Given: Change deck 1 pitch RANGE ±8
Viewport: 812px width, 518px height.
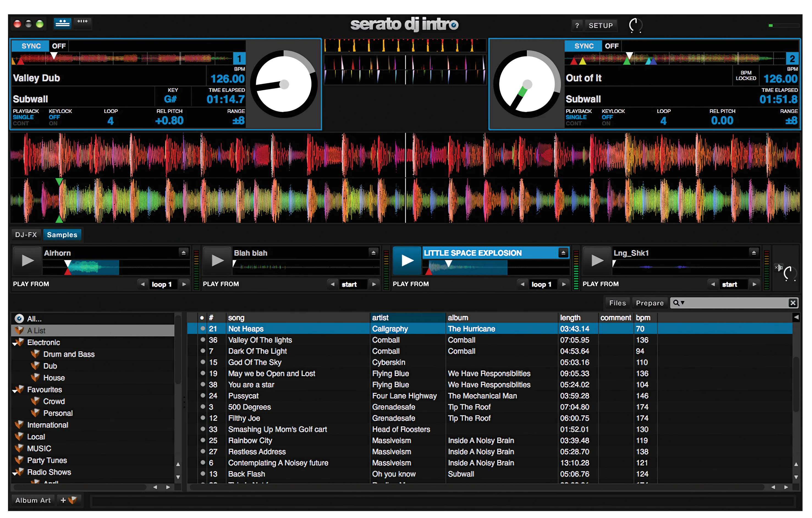Looking at the screenshot, I should (x=238, y=120).
